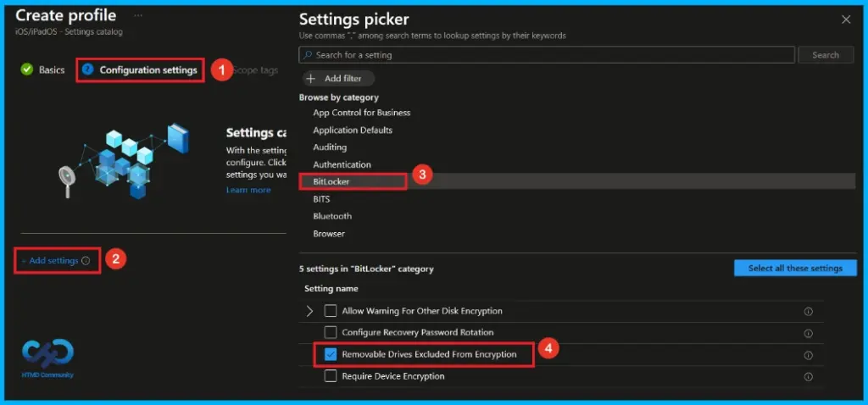Screen dimensions: 868x405
Task: Check Configure Recovery Password Rotation
Action: pos(331,332)
